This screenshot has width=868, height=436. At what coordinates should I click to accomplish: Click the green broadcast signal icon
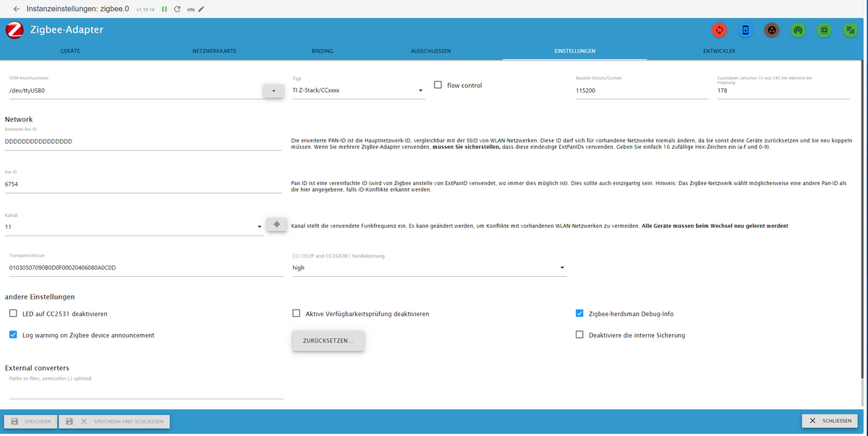tap(798, 30)
